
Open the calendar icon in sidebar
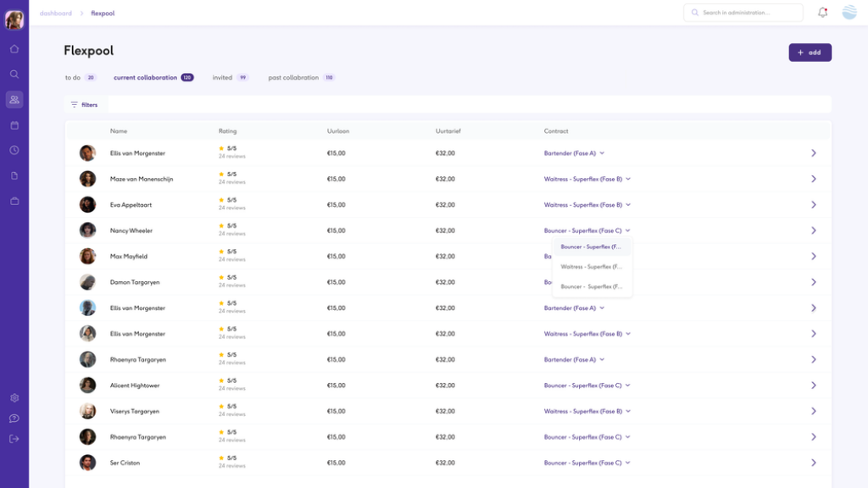point(14,125)
